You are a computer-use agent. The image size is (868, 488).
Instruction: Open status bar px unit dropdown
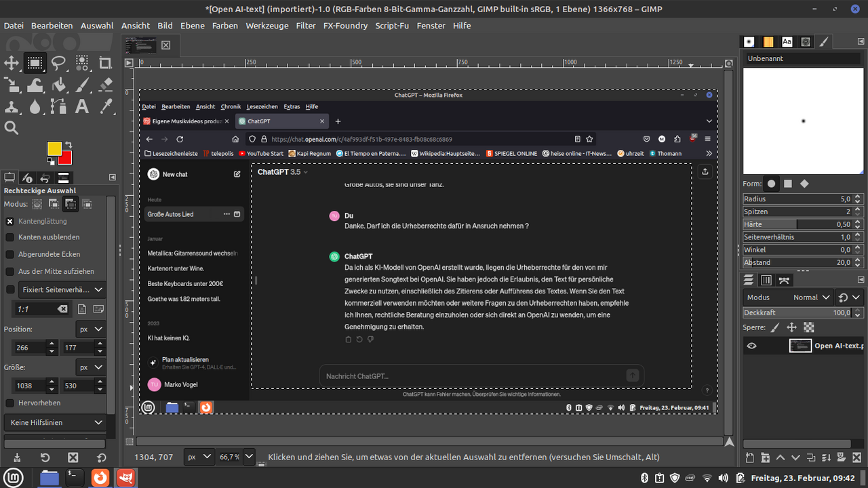[199, 457]
